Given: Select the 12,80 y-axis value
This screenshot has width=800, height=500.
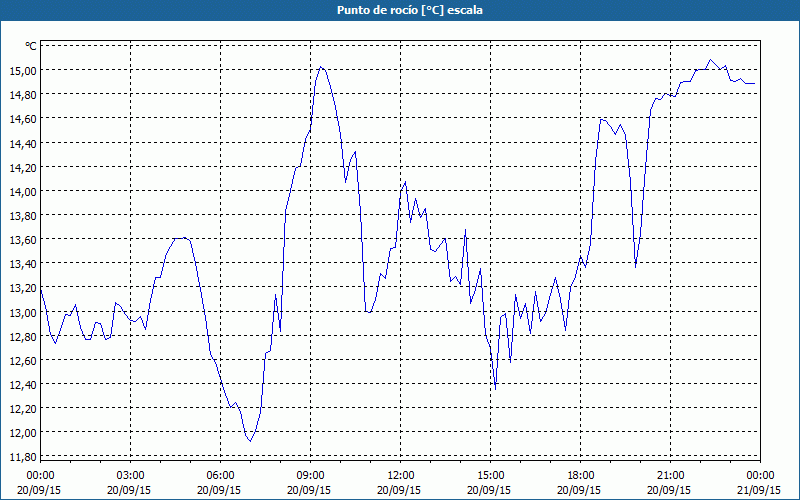Looking at the screenshot, I should [x=23, y=337].
